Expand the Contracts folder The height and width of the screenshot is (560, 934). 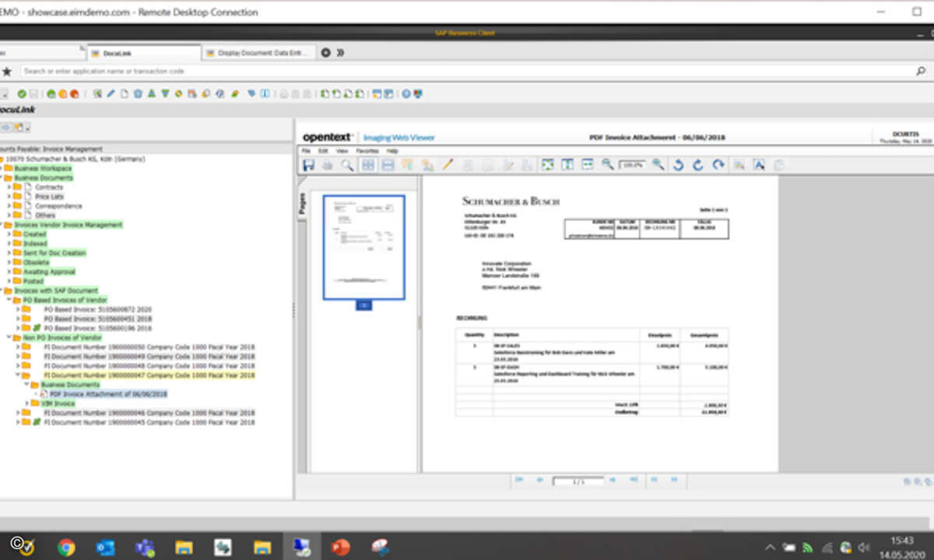[9, 187]
